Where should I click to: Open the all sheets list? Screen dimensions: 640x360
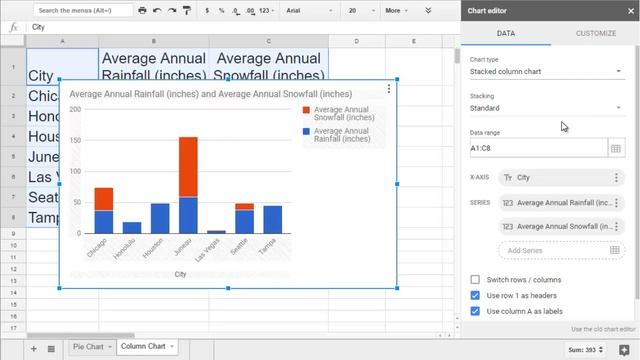[x=51, y=349]
